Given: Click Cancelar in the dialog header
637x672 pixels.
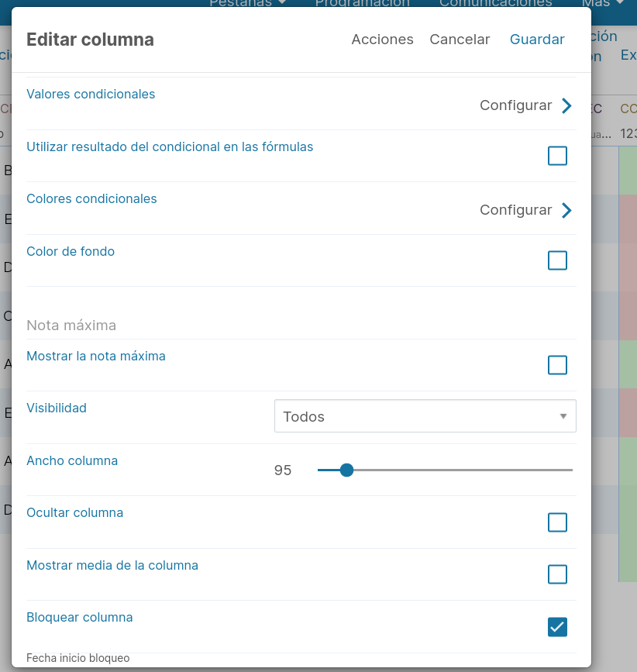Looking at the screenshot, I should tap(460, 40).
